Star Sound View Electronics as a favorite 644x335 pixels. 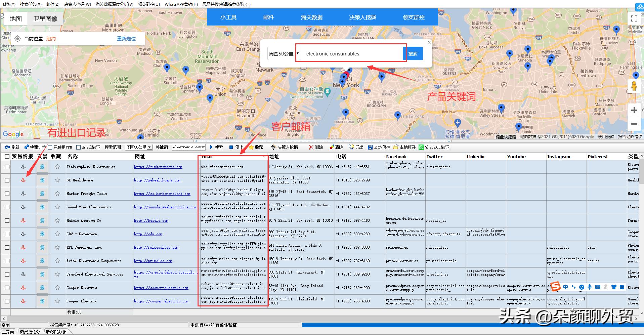tap(57, 207)
